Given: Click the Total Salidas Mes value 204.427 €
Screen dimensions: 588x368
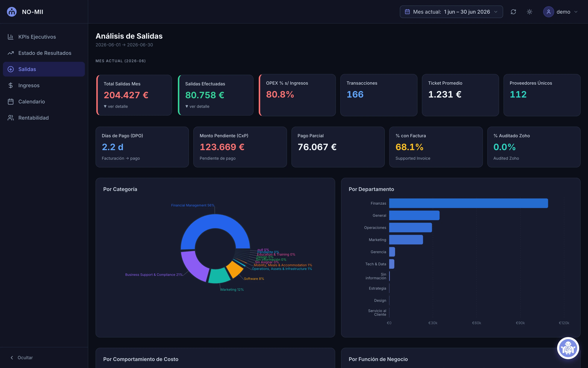Looking at the screenshot, I should pos(126,95).
